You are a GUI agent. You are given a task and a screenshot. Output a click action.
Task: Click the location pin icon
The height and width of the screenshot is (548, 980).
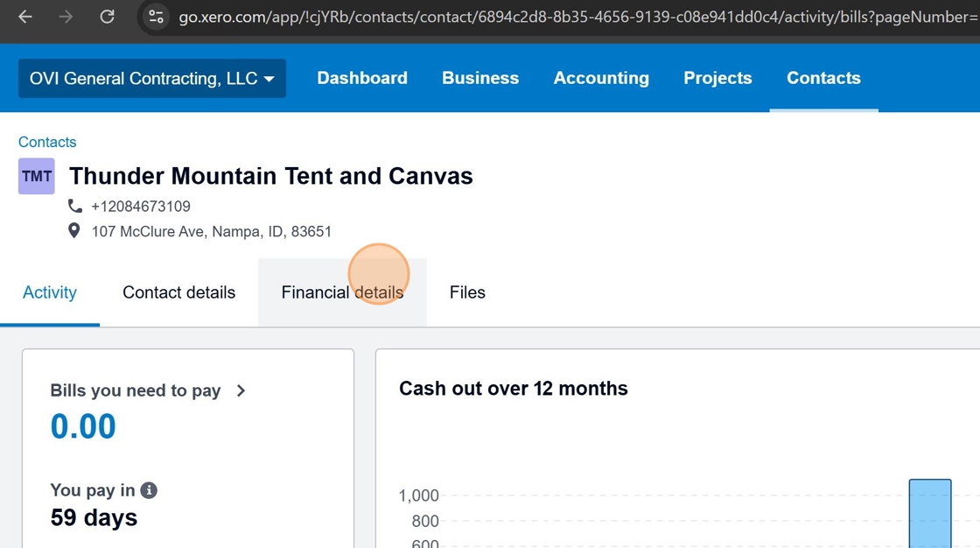(75, 231)
